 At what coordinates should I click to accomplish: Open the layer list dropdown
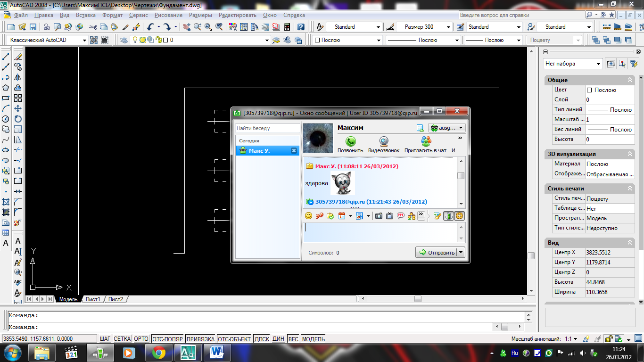(268, 40)
